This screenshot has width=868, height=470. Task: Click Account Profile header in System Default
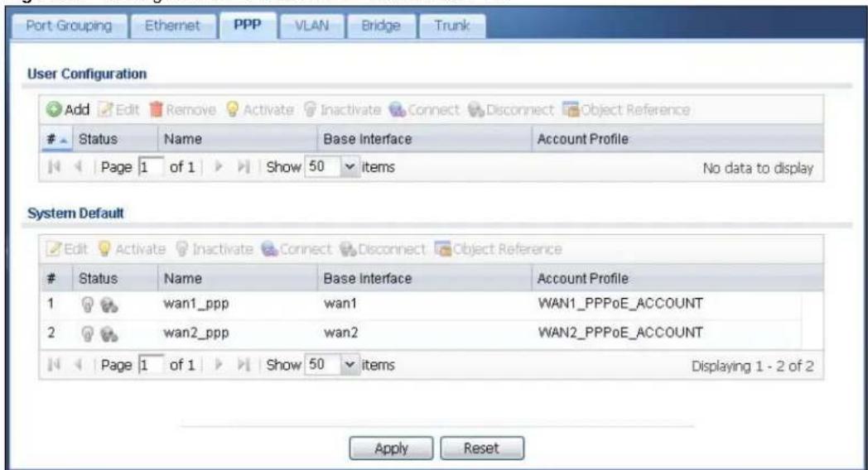pyautogui.click(x=678, y=278)
